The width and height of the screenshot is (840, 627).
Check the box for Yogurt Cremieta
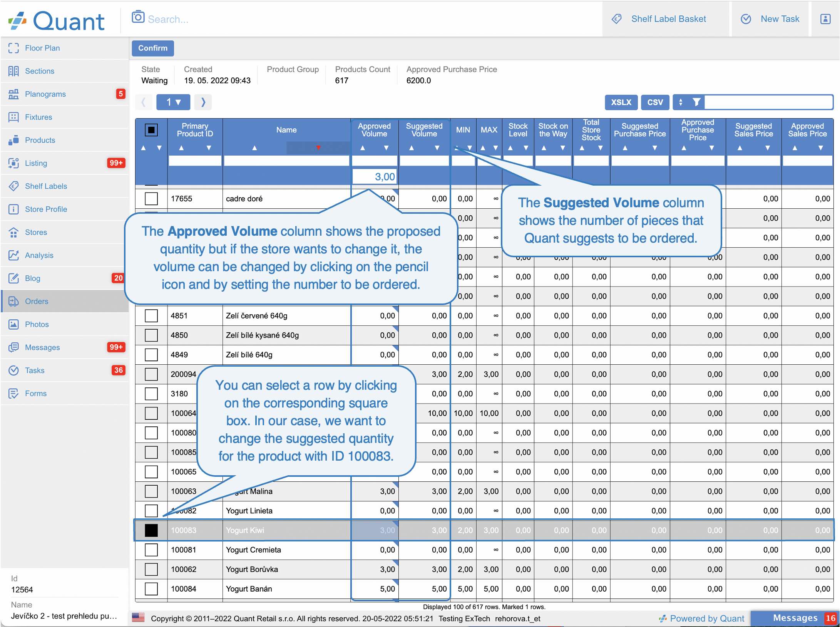pos(151,550)
